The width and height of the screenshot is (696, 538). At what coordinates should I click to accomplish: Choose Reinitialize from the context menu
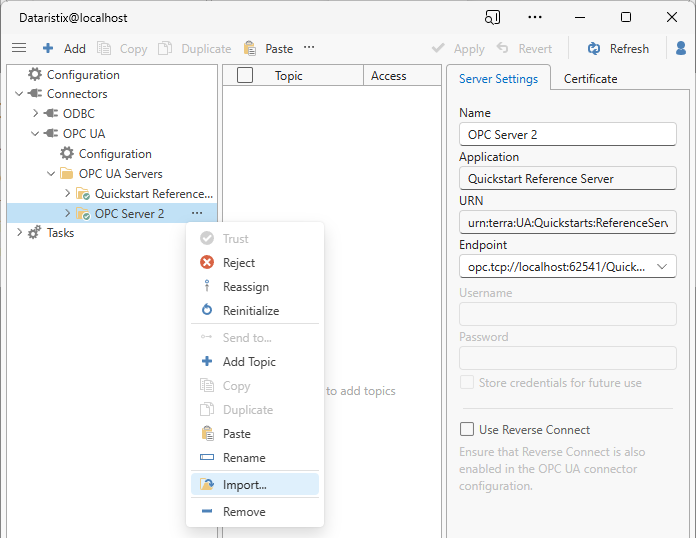250,311
